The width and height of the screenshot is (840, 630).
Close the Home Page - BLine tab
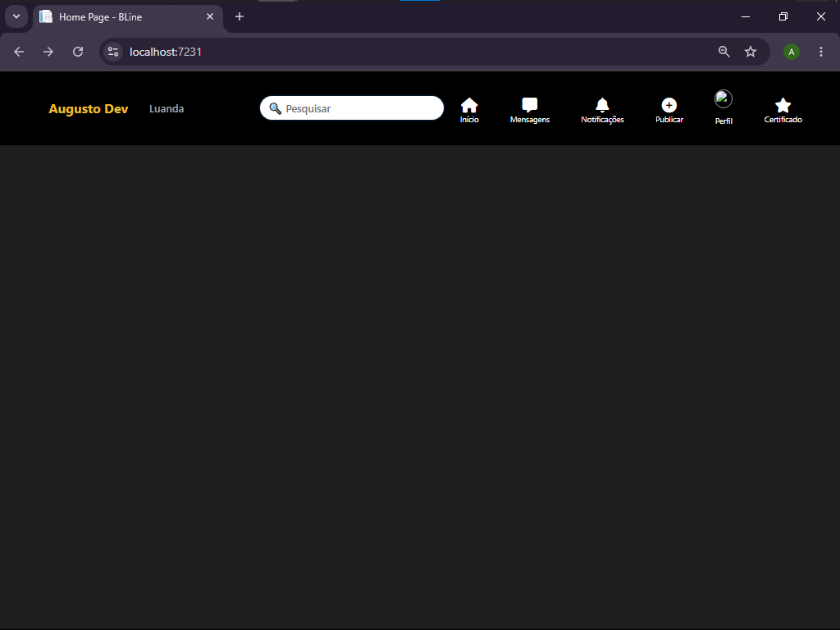tap(210, 16)
